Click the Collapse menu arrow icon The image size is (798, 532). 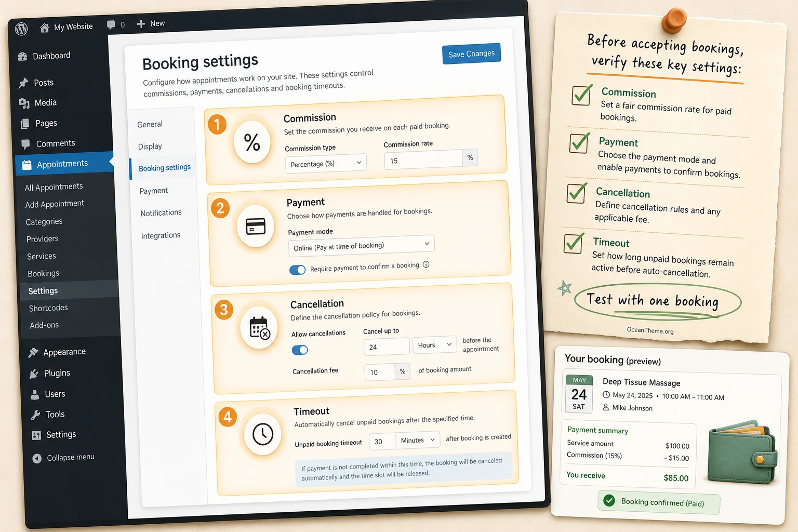point(37,459)
